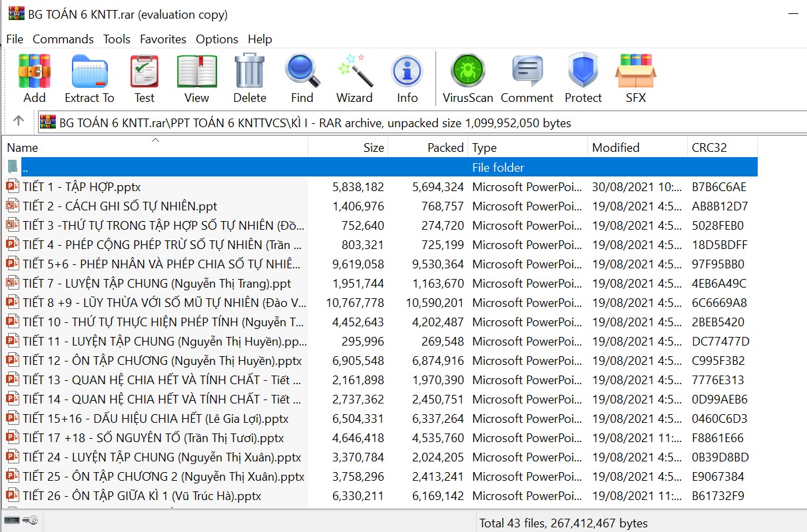807x532 pixels.
Task: Select TIẾT 25 - ÔN TẬP CHƯƠNG 2 file
Action: pyautogui.click(x=380, y=476)
